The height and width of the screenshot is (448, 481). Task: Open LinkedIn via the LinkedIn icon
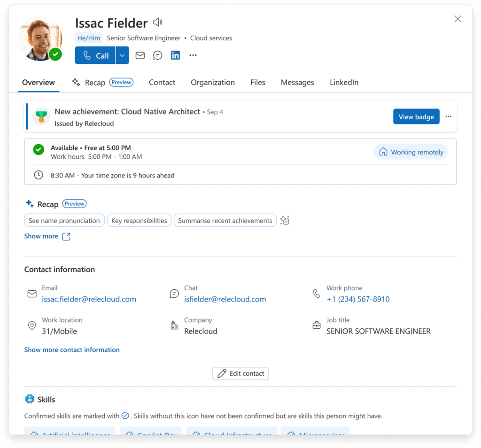[175, 55]
